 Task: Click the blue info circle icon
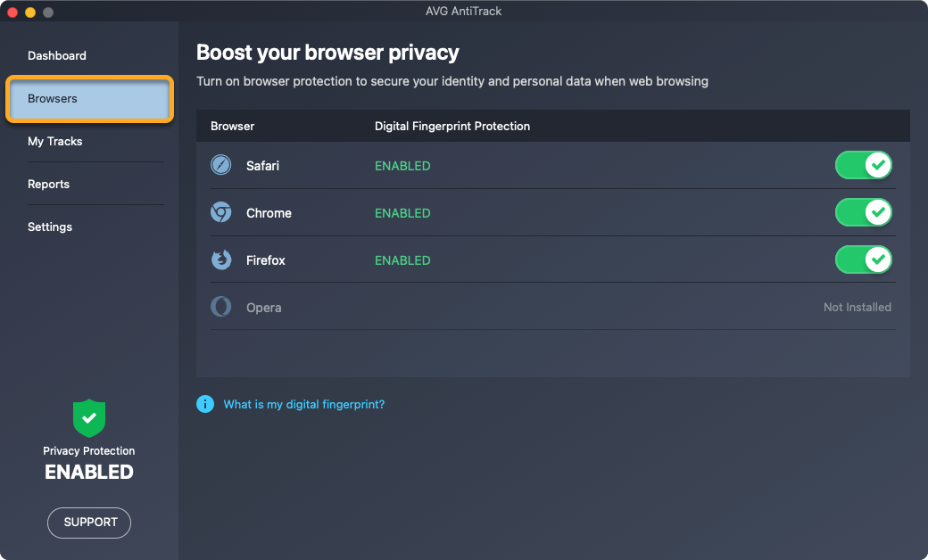click(x=205, y=404)
